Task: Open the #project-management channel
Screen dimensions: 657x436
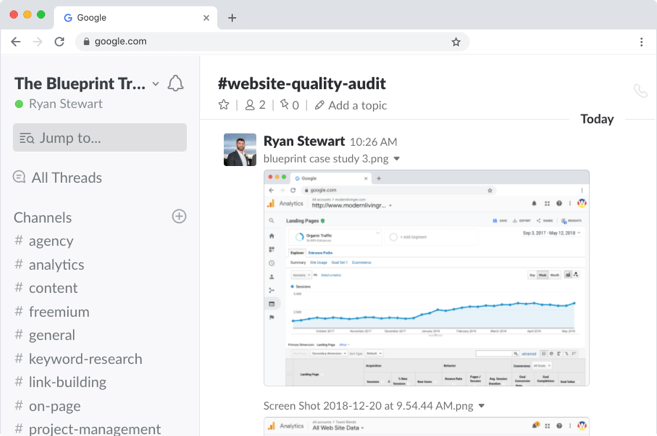Action: pyautogui.click(x=88, y=428)
